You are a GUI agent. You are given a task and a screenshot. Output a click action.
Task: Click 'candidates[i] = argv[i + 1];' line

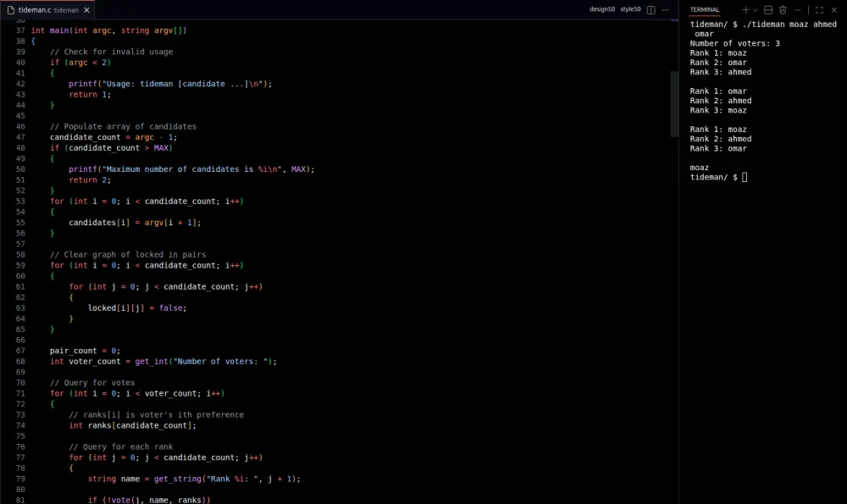(135, 223)
